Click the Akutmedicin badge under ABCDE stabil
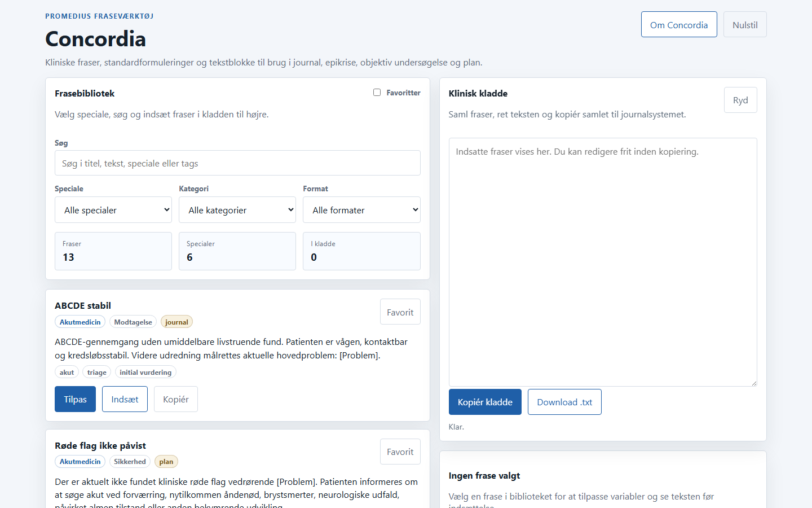This screenshot has width=812, height=508. (x=80, y=322)
